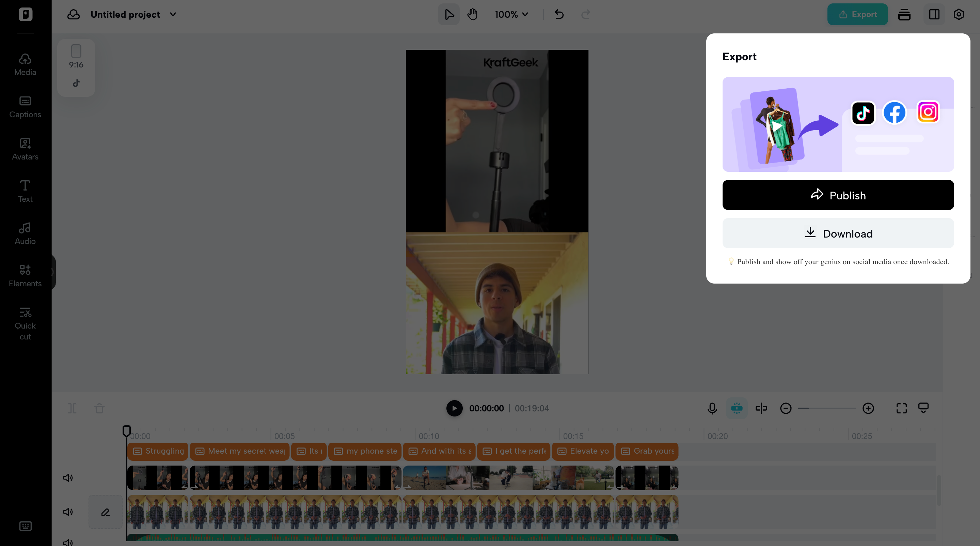This screenshot has width=980, height=546.
Task: Select the 'I get the perf' caption clip
Action: 513,451
